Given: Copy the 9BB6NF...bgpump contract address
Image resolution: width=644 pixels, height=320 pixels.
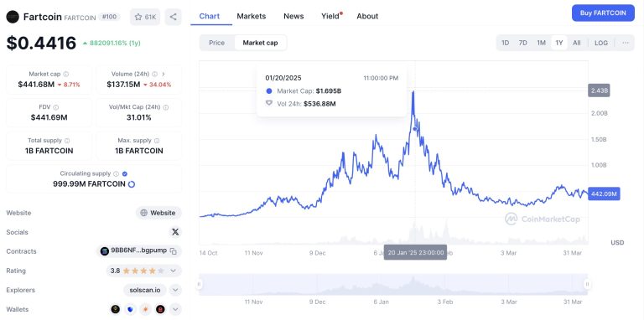Looking at the screenshot, I should [x=174, y=251].
